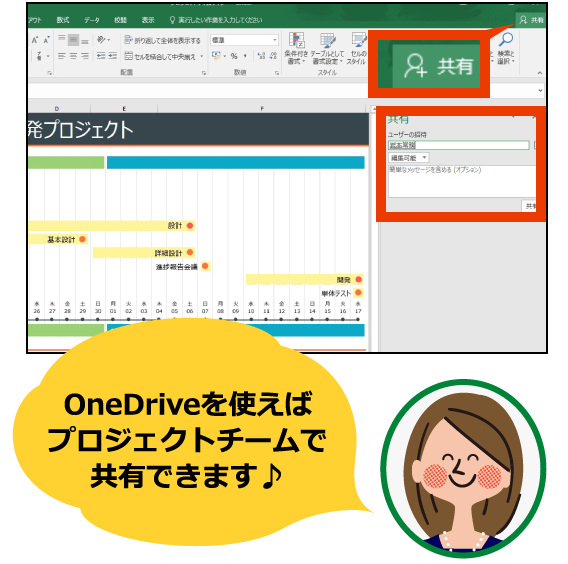This screenshot has height=564, width=568.
Task: Click the small 共有 button in title bar
Action: [531, 20]
